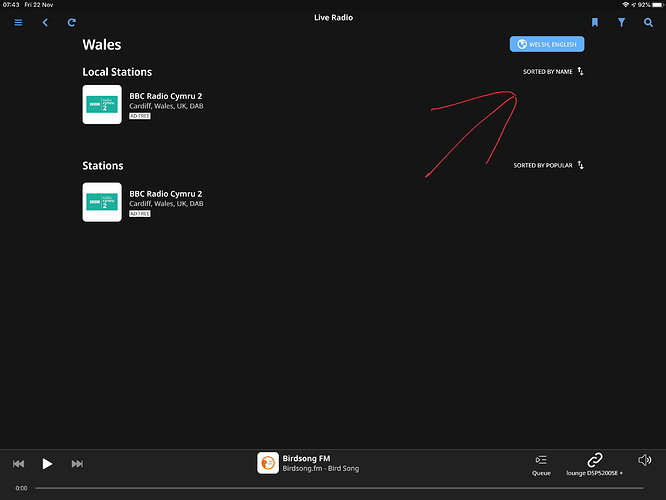Open the hamburger navigation menu

[x=18, y=23]
